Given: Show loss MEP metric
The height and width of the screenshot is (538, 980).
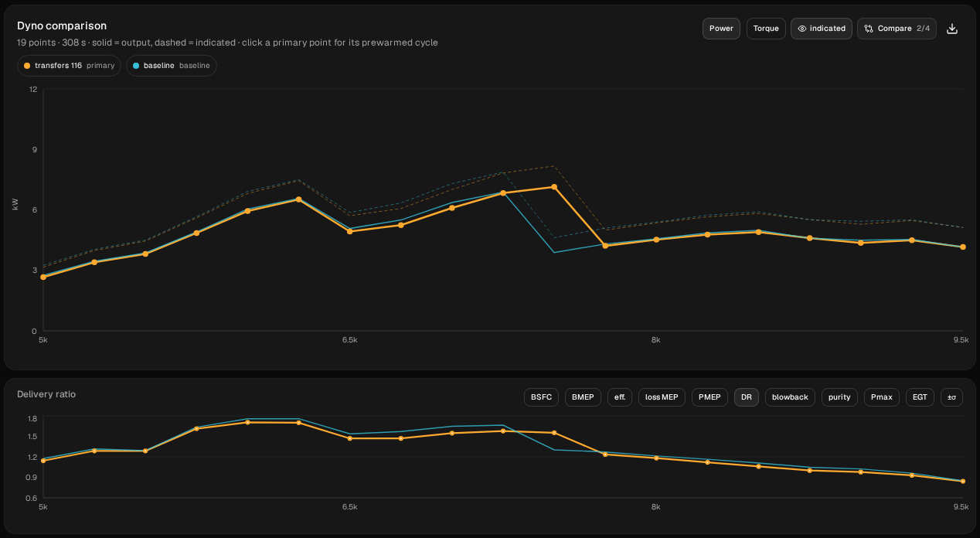Looking at the screenshot, I should [x=662, y=397].
